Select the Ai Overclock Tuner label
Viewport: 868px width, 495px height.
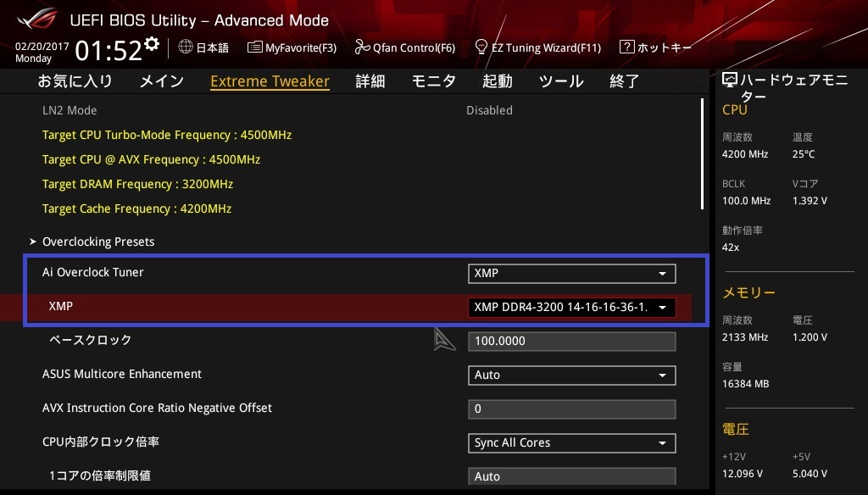pos(93,272)
